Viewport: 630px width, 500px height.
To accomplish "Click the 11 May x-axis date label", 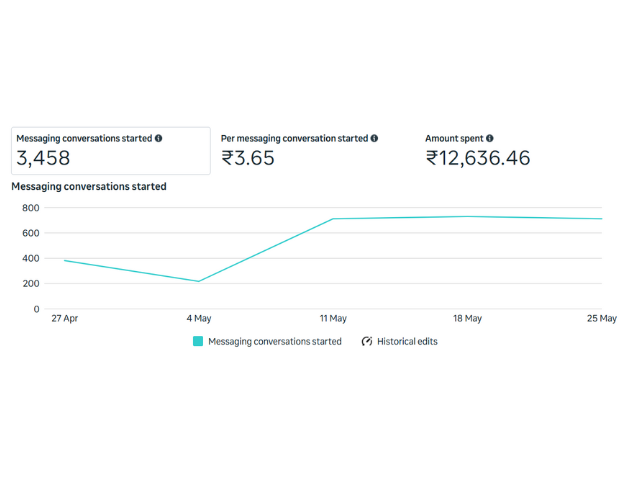I will pos(333,319).
